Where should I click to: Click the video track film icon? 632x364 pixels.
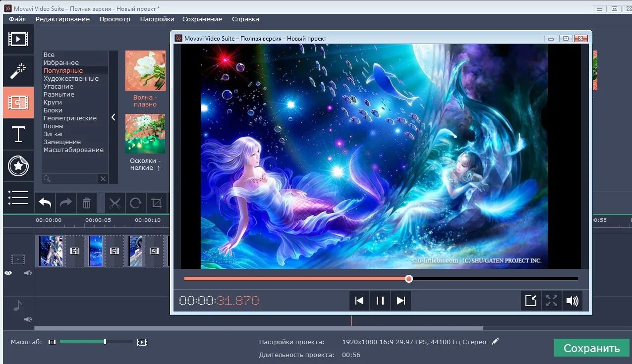pos(18,259)
